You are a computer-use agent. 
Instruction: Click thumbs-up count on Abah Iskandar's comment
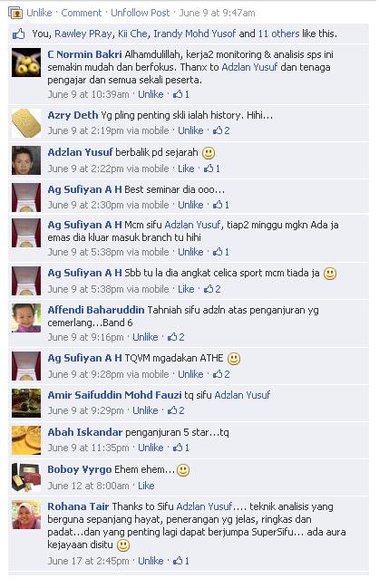tap(180, 448)
